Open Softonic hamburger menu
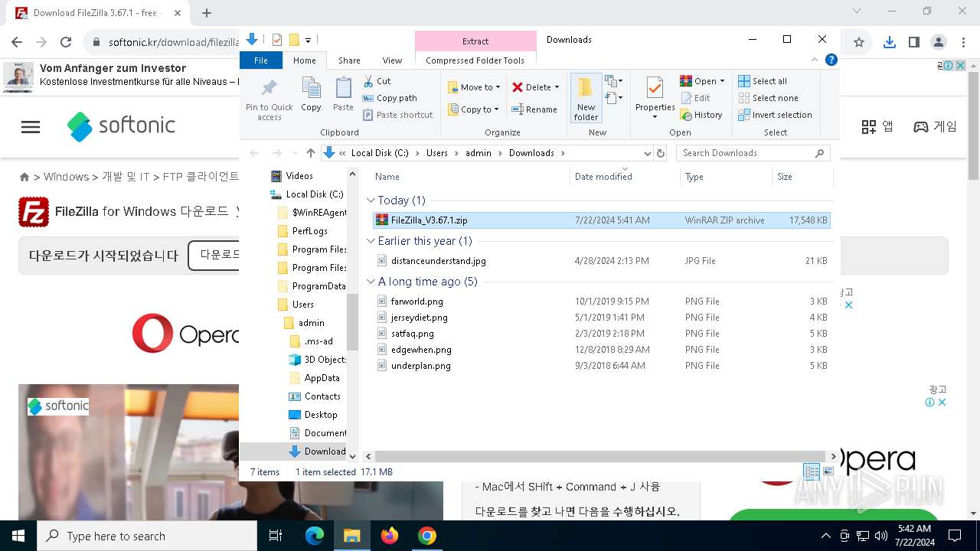 point(31,127)
